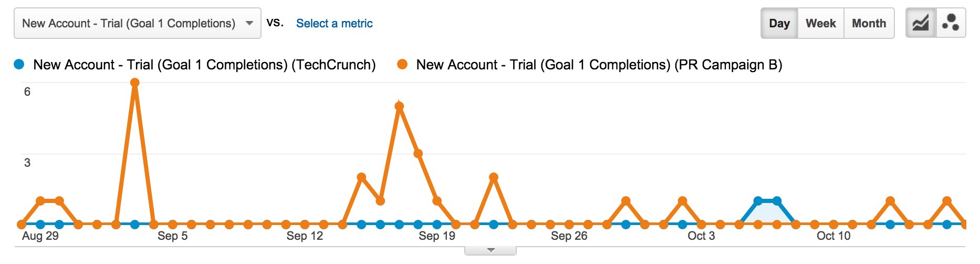Switch the chart to Month view
The image size is (980, 264).
point(869,23)
